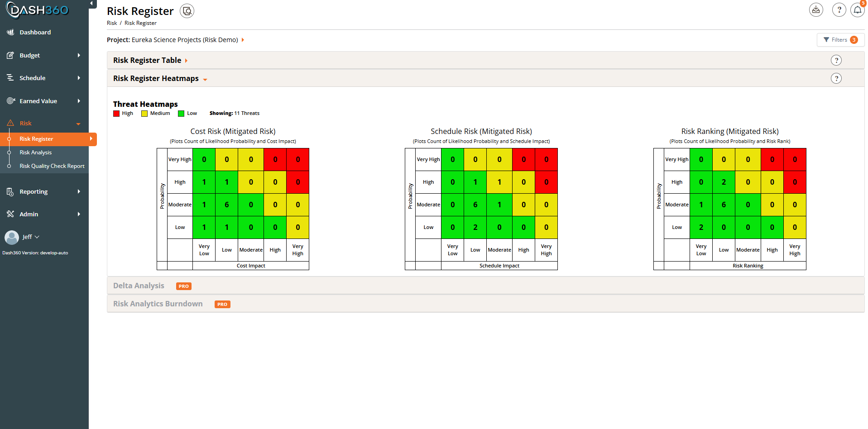The image size is (868, 429).
Task: Click the Risk breadcrumb link
Action: [112, 23]
